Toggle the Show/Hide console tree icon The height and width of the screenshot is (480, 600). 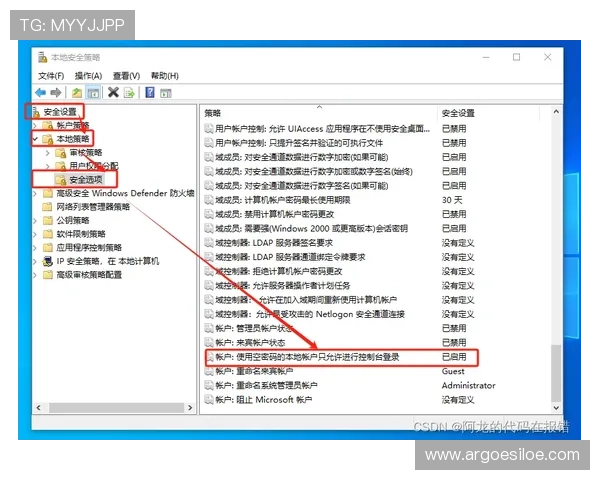pyautogui.click(x=93, y=92)
